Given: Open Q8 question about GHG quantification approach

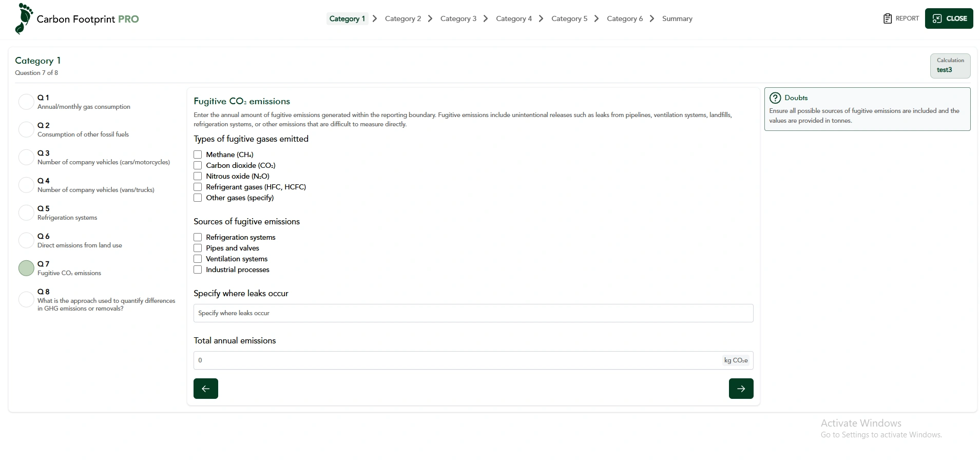Looking at the screenshot, I should (x=106, y=300).
